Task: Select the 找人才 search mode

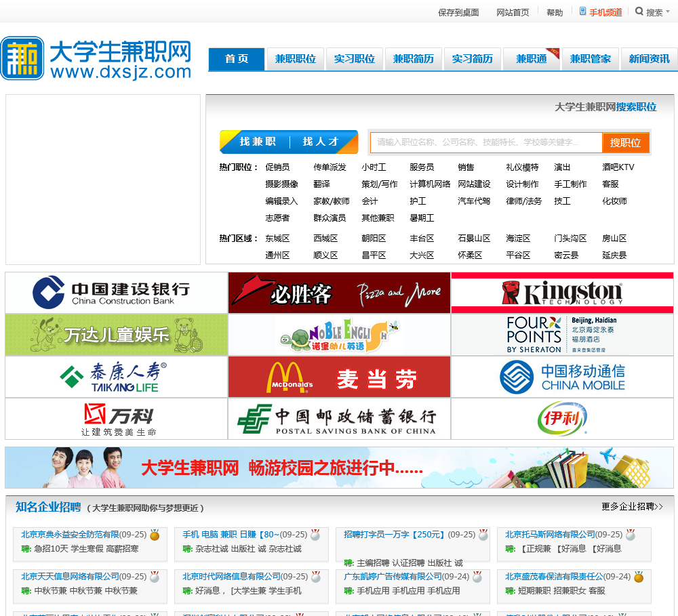Action: coord(321,142)
